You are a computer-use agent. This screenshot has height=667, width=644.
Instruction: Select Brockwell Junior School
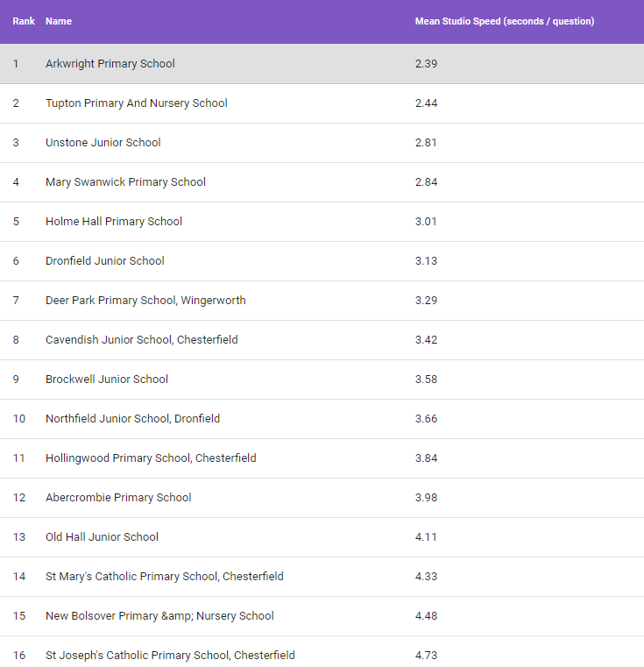coord(107,379)
